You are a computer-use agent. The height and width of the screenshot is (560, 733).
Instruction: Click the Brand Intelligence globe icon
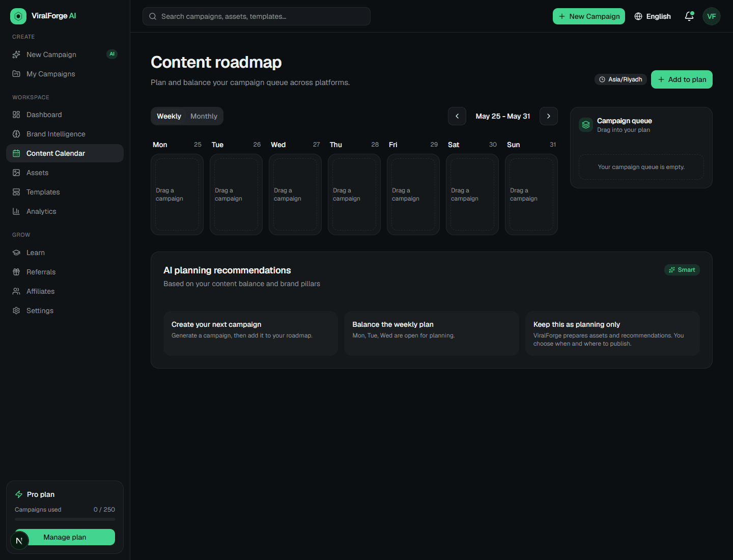16,134
